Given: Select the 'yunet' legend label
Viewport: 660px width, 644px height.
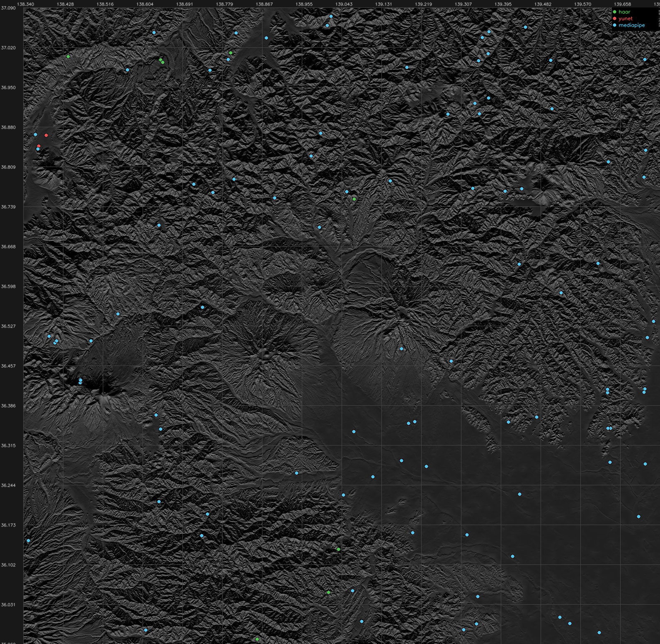Looking at the screenshot, I should [x=626, y=19].
